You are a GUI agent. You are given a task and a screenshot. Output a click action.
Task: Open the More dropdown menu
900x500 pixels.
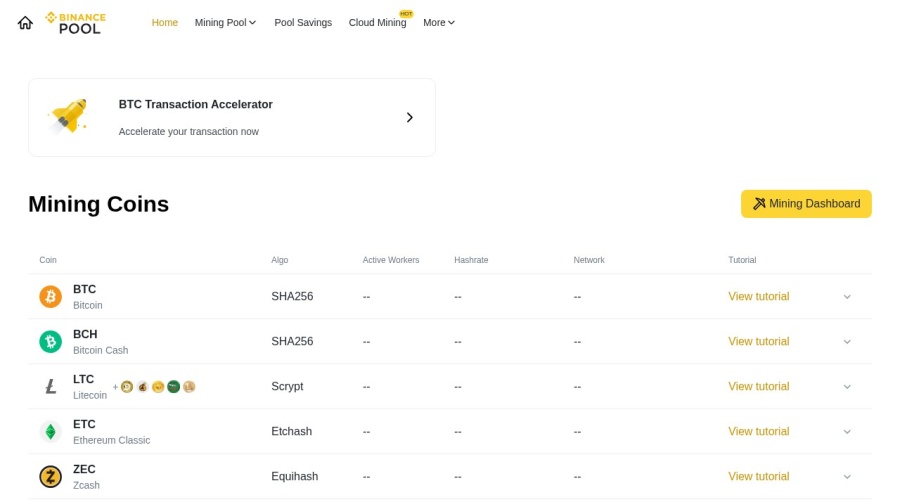[439, 22]
